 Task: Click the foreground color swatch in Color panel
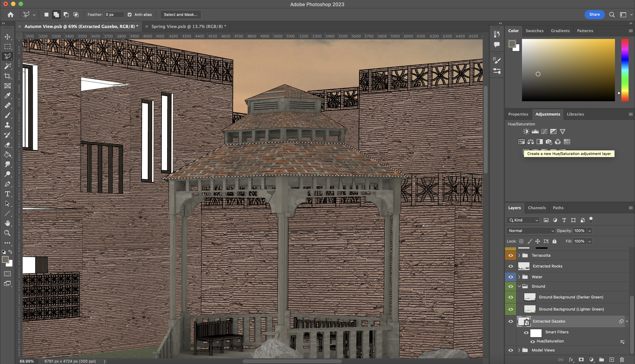pos(512,44)
